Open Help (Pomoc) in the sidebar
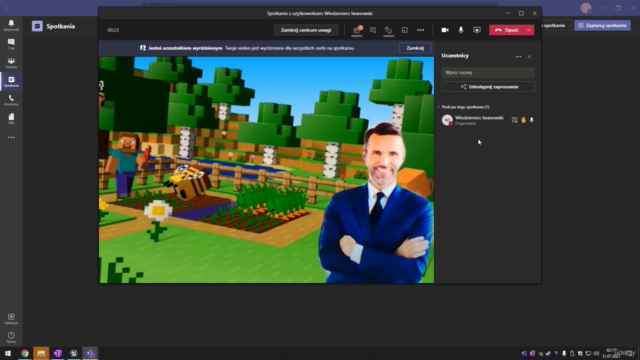Screen dimensions: 640x360 pyautogui.click(x=11, y=338)
